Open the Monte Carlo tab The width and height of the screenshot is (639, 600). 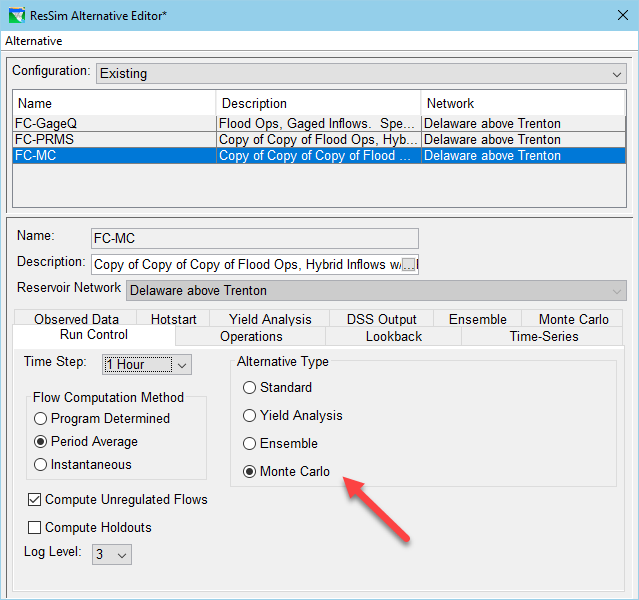coord(573,319)
